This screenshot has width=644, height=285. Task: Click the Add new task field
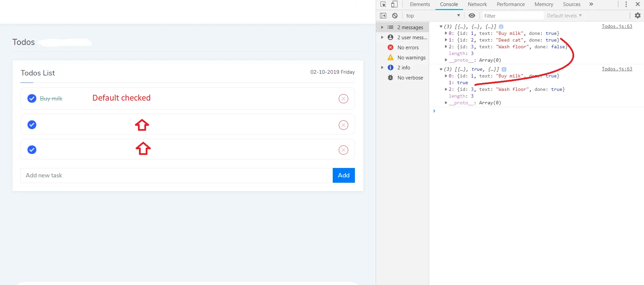[x=177, y=175]
